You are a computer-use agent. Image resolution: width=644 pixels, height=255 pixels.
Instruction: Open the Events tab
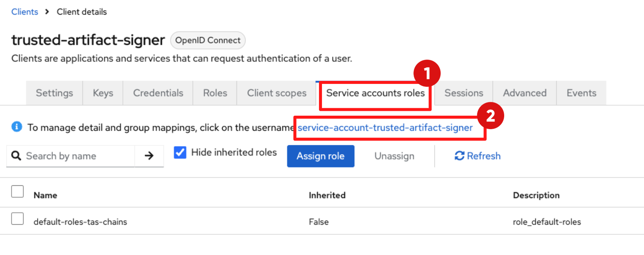pyautogui.click(x=581, y=93)
